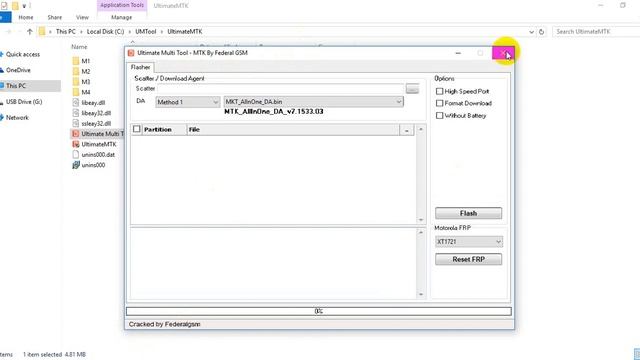Enable Format Download option

point(440,103)
